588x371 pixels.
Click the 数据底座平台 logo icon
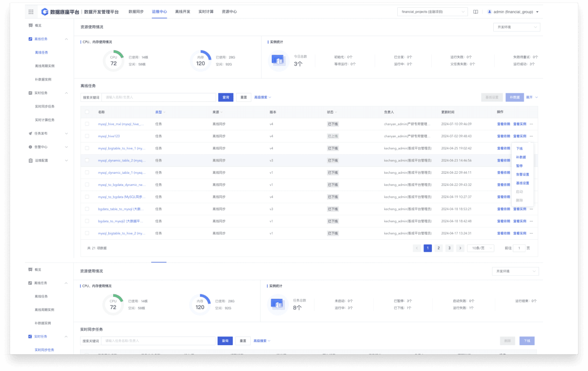[x=45, y=12]
